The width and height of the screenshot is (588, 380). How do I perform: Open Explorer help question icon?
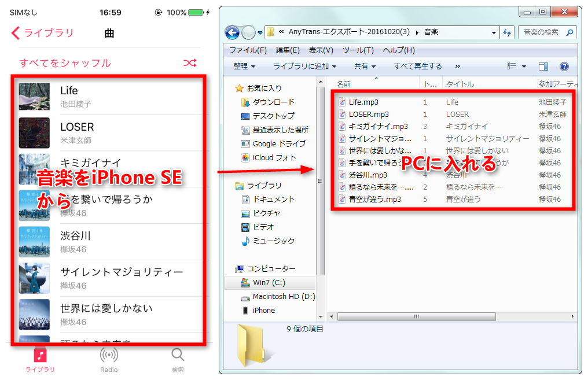[564, 67]
